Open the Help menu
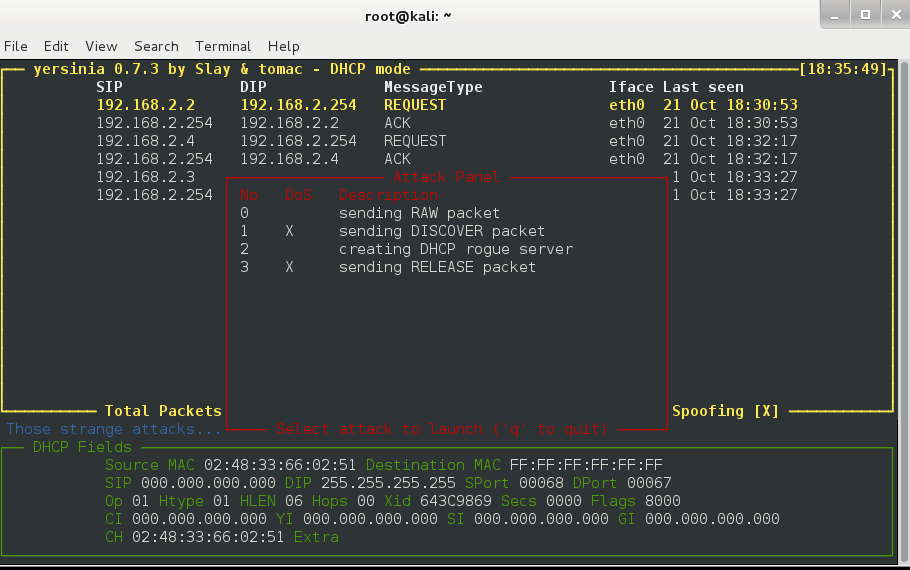Screen dimensions: 910x570 283,46
